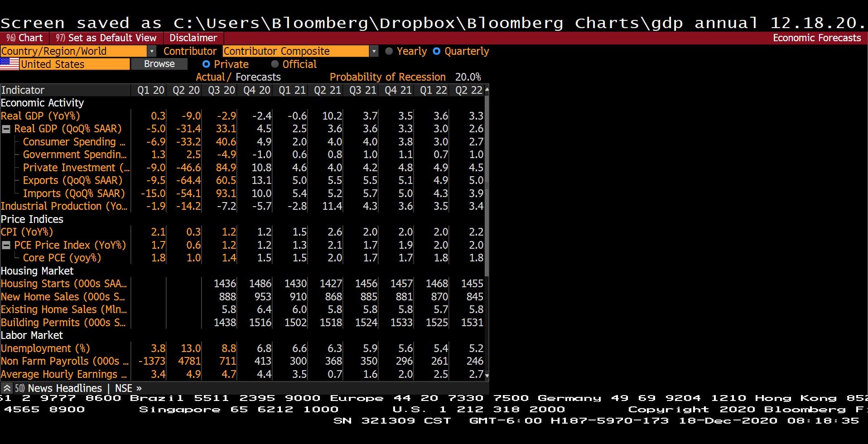
Task: Open the Chart view
Action: [x=24, y=38]
